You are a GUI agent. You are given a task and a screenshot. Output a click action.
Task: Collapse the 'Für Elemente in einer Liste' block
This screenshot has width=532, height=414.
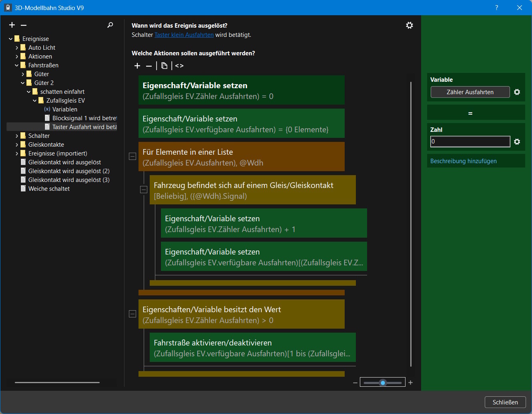coord(132,156)
